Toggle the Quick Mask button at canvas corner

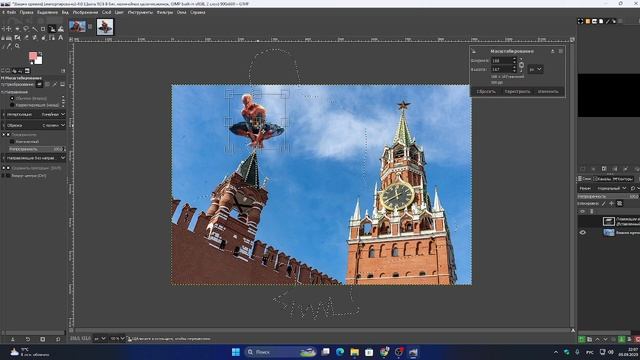click(x=71, y=330)
